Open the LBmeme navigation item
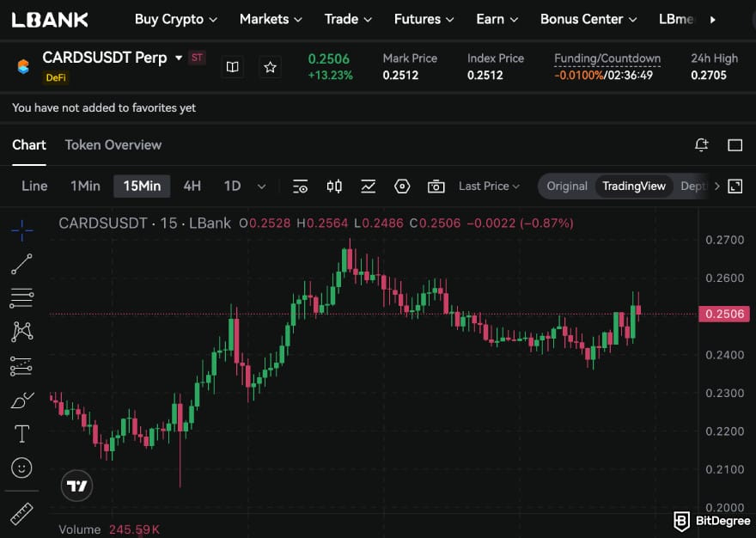 (676, 19)
